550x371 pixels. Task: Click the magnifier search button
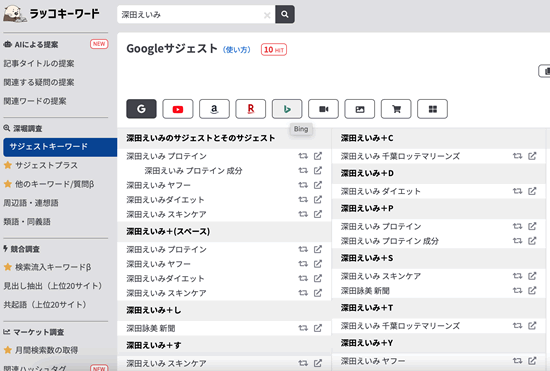click(x=284, y=14)
